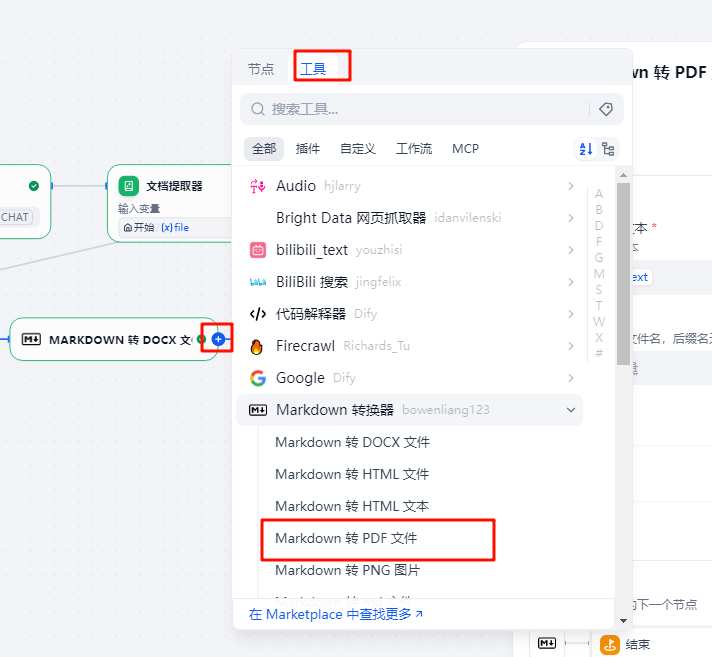This screenshot has width=712, height=657.
Task: Select the 文档提取器 node
Action: [170, 203]
